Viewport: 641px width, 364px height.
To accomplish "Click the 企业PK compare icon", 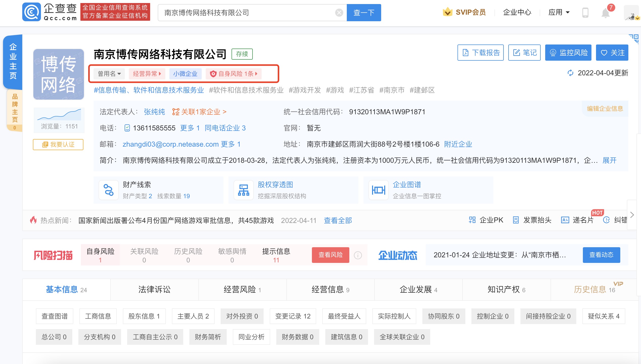I will point(472,220).
